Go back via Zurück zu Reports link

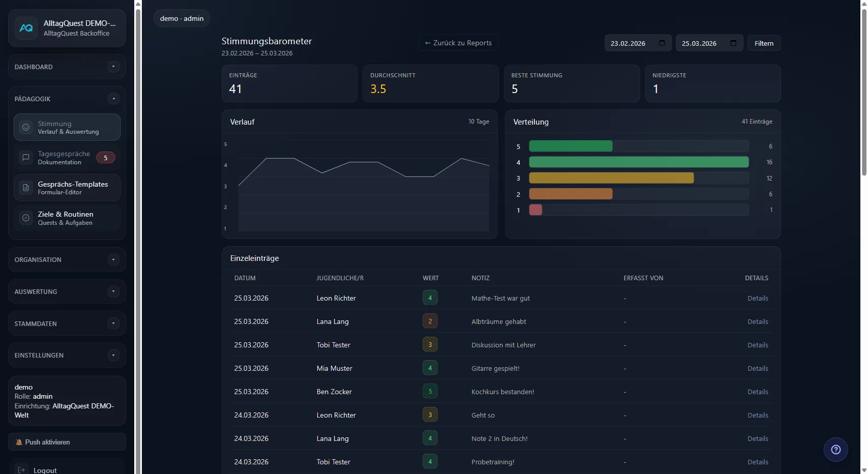pyautogui.click(x=458, y=43)
